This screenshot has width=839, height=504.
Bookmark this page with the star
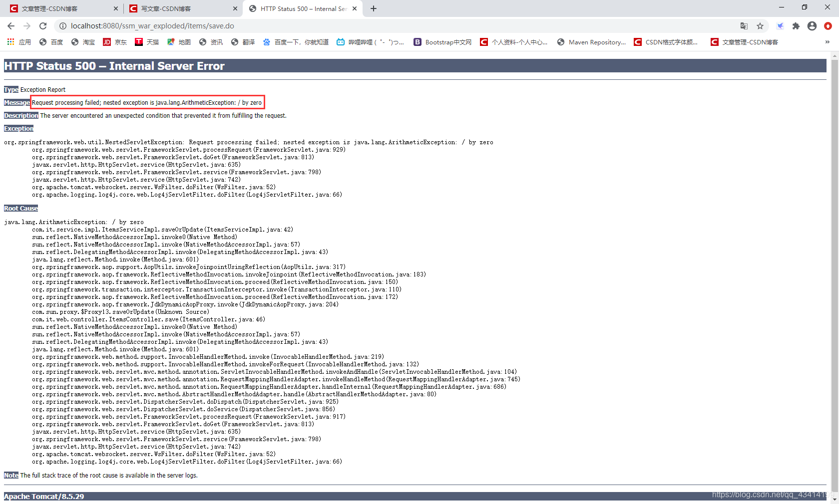760,26
